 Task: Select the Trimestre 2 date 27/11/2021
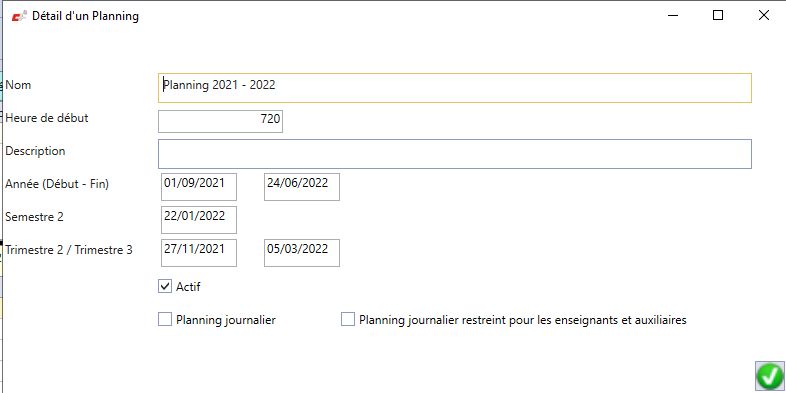click(199, 253)
